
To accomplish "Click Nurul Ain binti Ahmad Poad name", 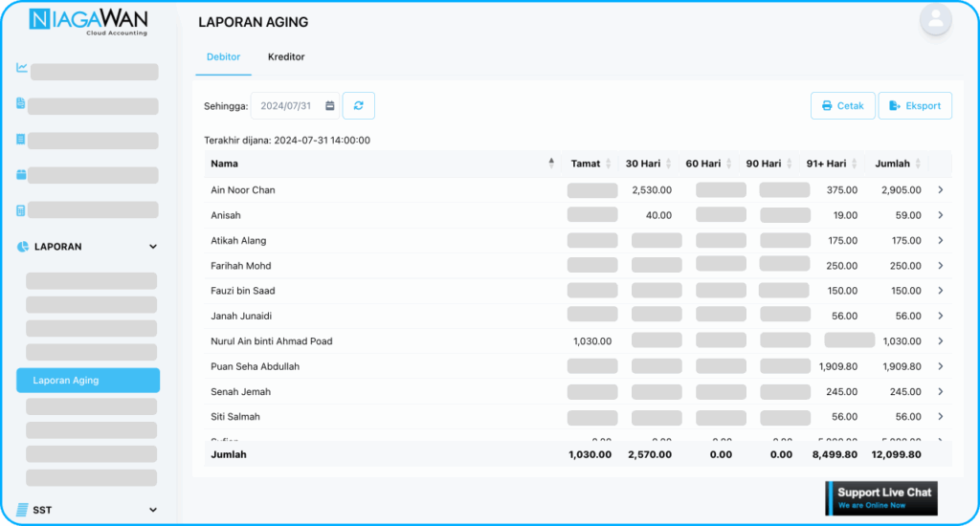I will (x=271, y=341).
